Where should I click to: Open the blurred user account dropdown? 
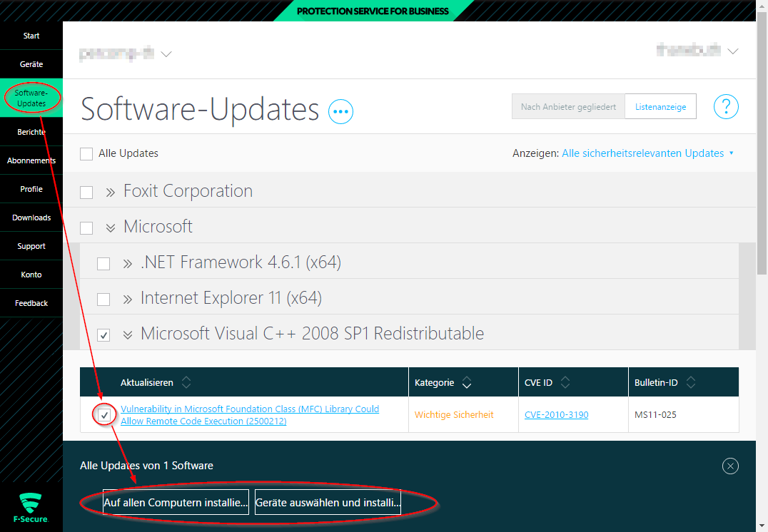tap(697, 51)
